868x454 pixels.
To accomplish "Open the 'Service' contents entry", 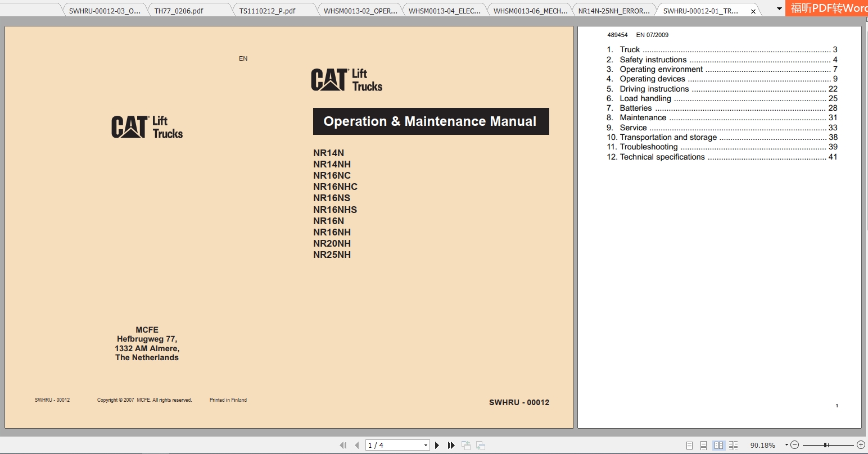I will [722, 128].
